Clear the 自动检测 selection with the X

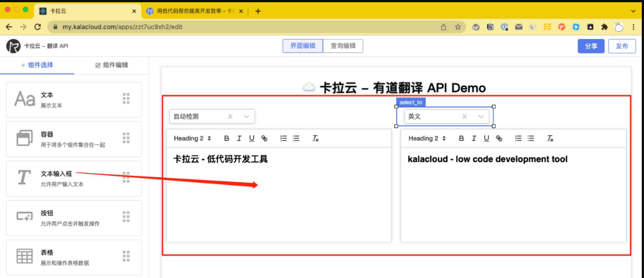(231, 116)
